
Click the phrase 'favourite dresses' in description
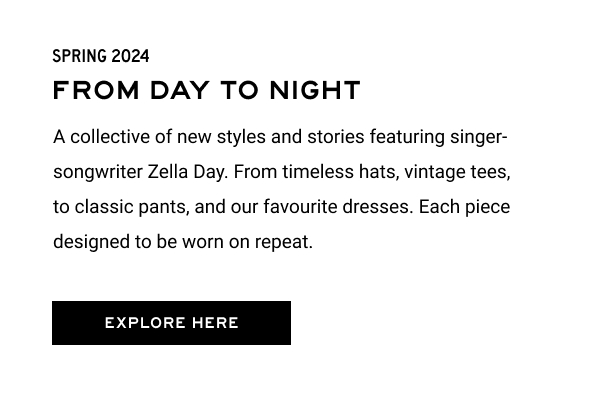click(x=338, y=207)
